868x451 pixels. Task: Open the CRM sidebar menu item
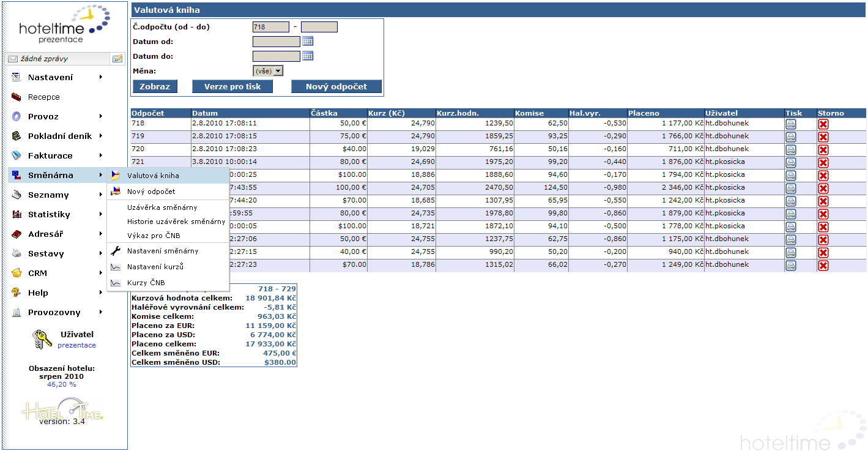[57, 273]
